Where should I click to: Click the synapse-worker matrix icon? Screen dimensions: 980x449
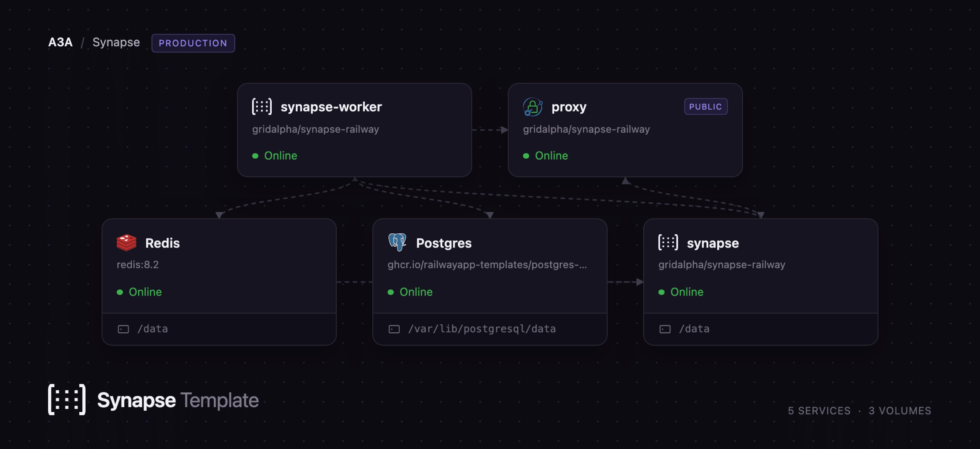pyautogui.click(x=262, y=107)
